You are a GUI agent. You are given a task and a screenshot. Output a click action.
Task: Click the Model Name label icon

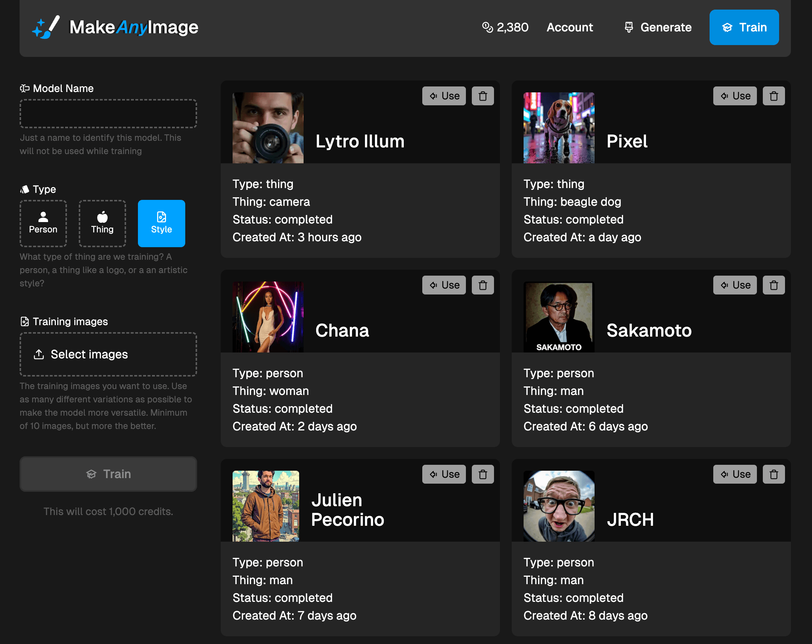pos(25,88)
